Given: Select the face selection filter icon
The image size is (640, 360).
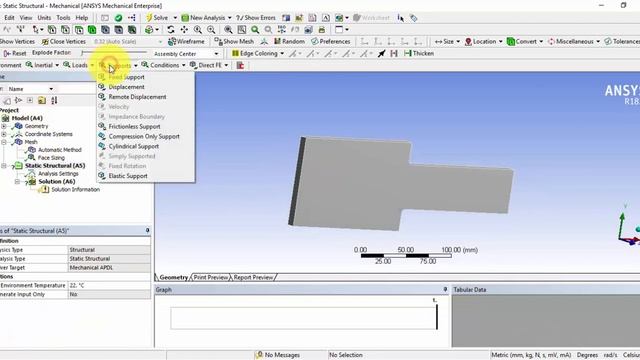Looking at the screenshot, I should tap(79, 29).
